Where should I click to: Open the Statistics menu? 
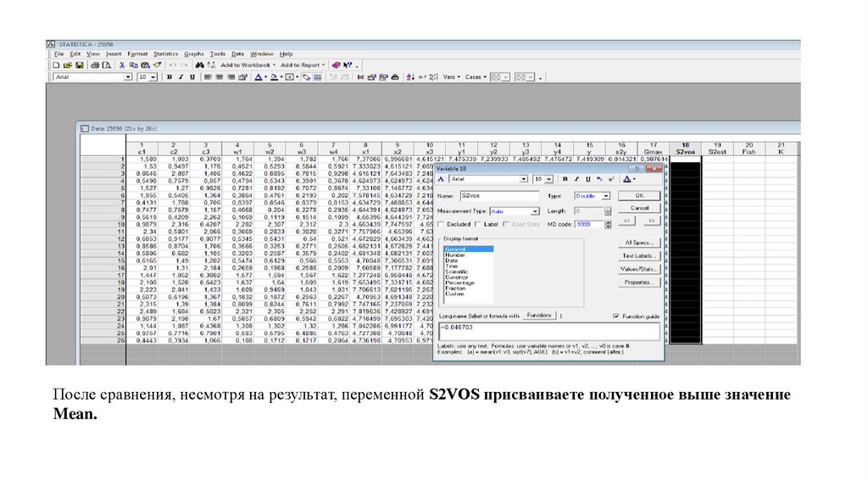[x=166, y=53]
